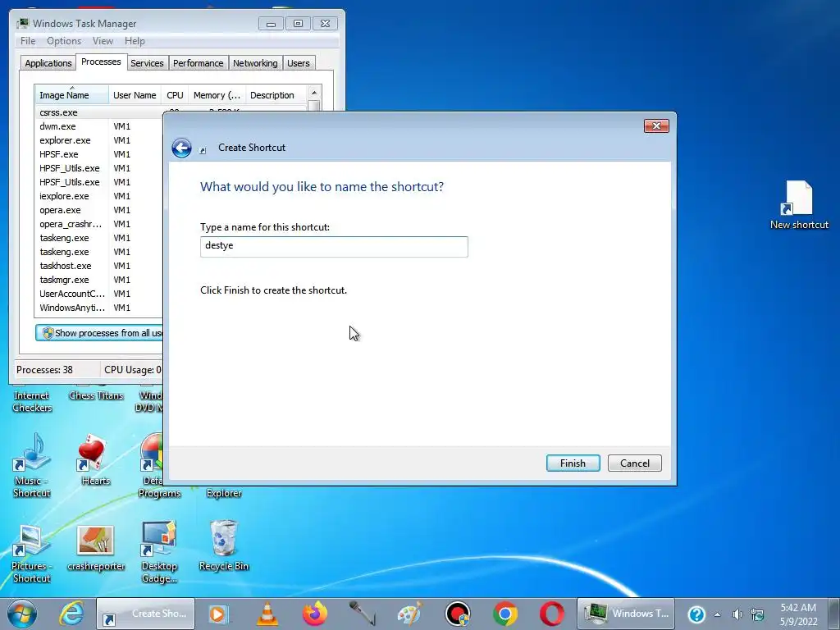This screenshot has width=840, height=630.
Task: Open the Recycle Bin desktop icon
Action: click(x=223, y=546)
